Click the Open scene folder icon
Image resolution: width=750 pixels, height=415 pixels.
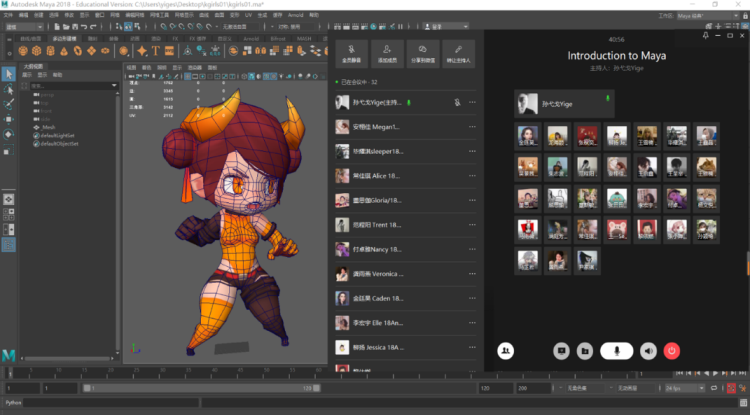[x=66, y=27]
